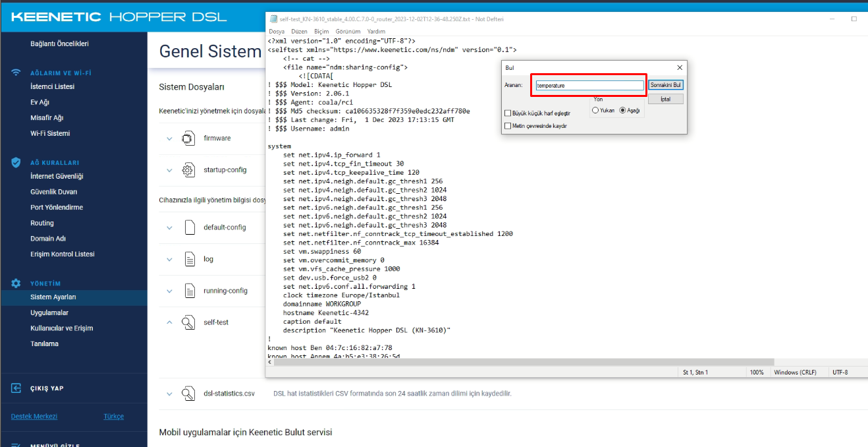Select the Aşağı direction radio button
Image resolution: width=868 pixels, height=447 pixels.
[x=622, y=110]
